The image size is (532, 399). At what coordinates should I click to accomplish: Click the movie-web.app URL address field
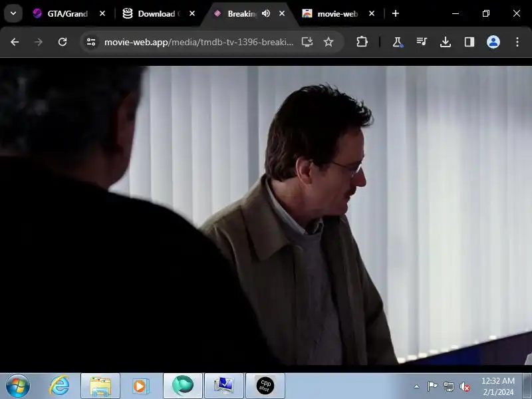pos(198,42)
